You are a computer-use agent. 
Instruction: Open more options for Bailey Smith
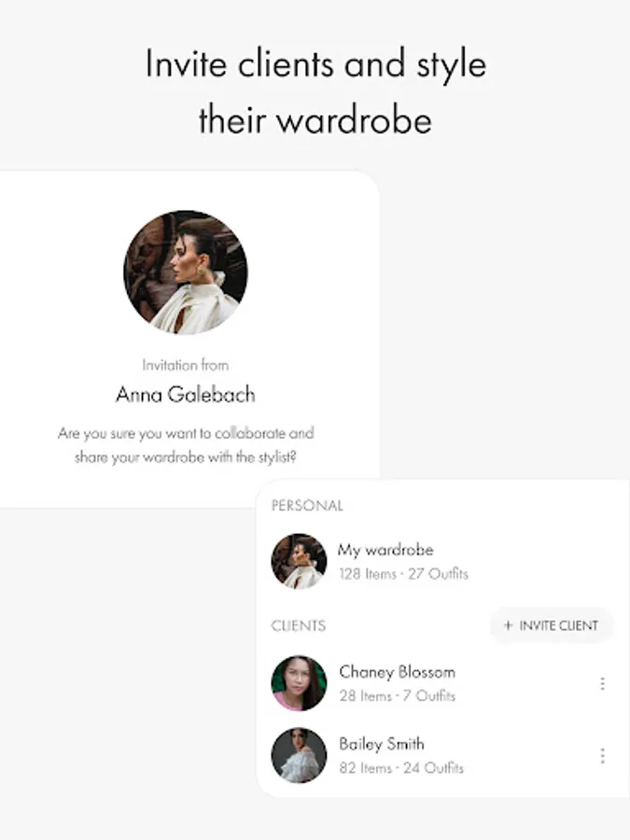pyautogui.click(x=603, y=756)
